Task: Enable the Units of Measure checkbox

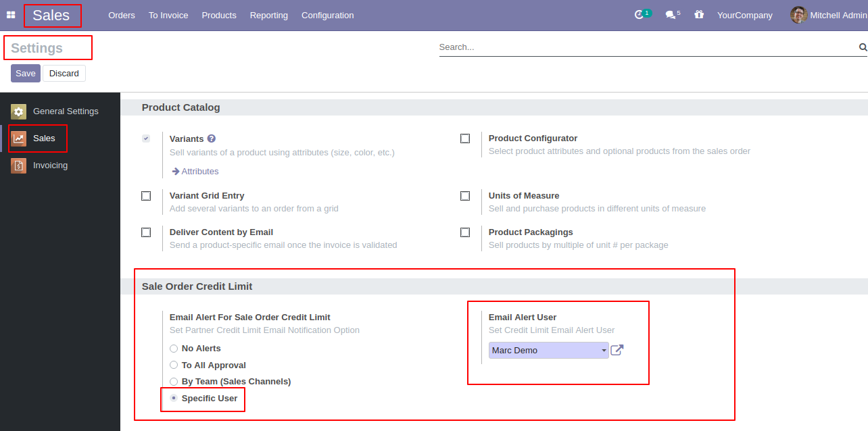Action: [x=465, y=196]
